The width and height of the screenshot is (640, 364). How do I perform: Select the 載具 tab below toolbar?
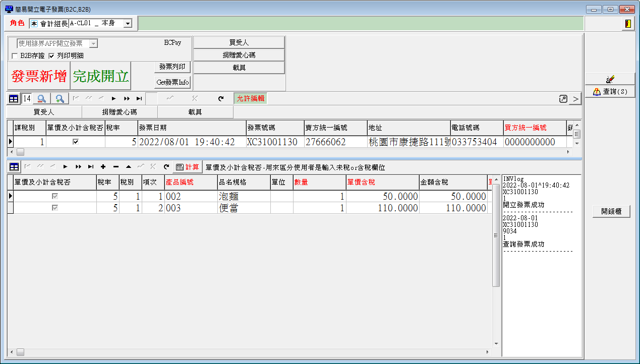click(195, 112)
